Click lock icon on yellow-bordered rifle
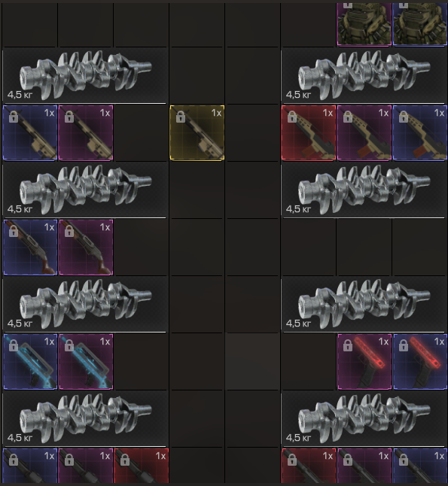Image resolution: width=448 pixels, height=486 pixels. (181, 117)
